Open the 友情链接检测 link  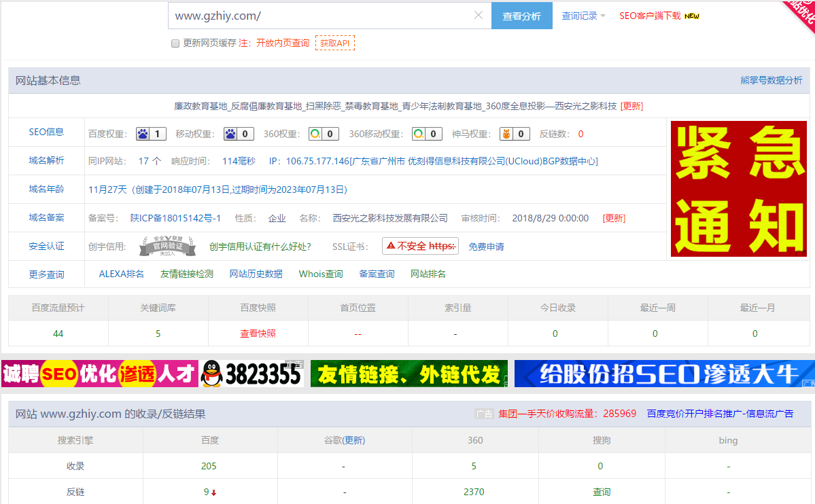point(187,274)
